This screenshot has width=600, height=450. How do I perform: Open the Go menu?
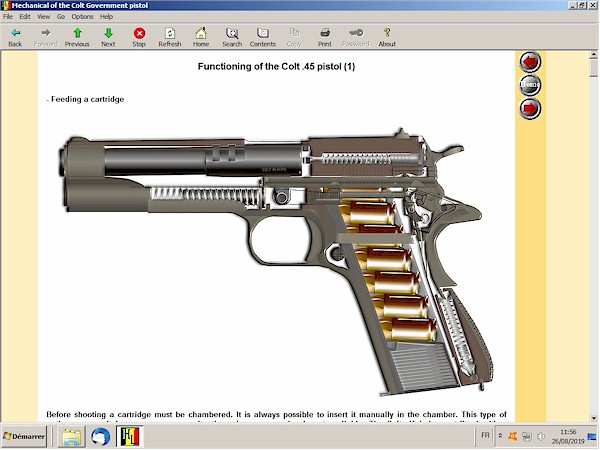(61, 16)
